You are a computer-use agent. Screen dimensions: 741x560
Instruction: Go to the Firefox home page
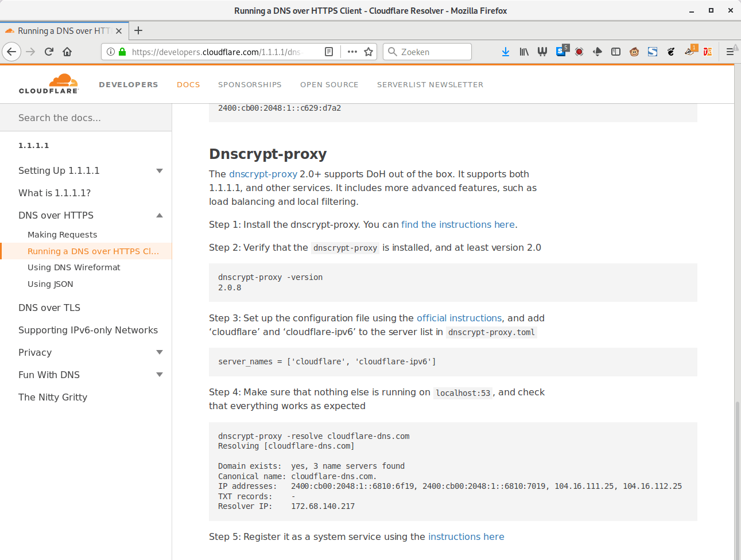coord(67,52)
